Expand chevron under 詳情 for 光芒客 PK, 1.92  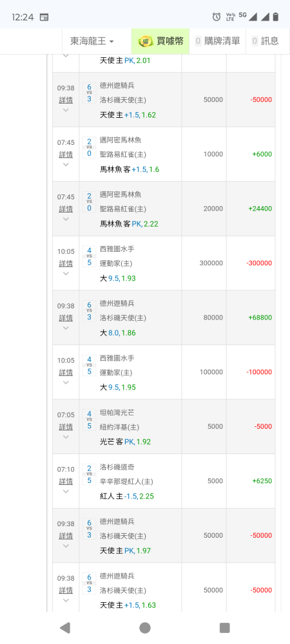click(x=66, y=437)
